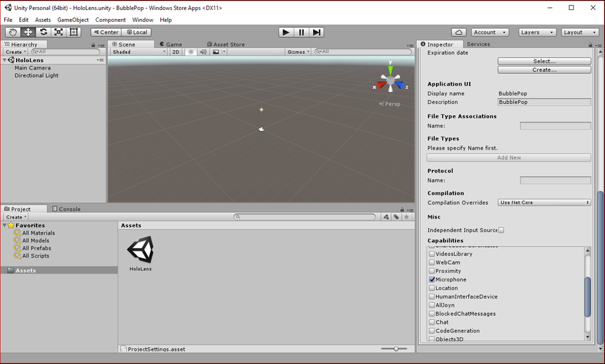Open Shaded draw mode dropdown
This screenshot has height=364, width=605.
139,52
